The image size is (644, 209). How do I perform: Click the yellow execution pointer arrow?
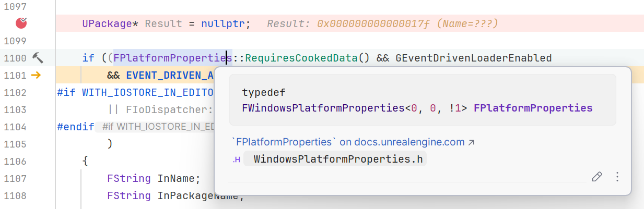pos(36,75)
